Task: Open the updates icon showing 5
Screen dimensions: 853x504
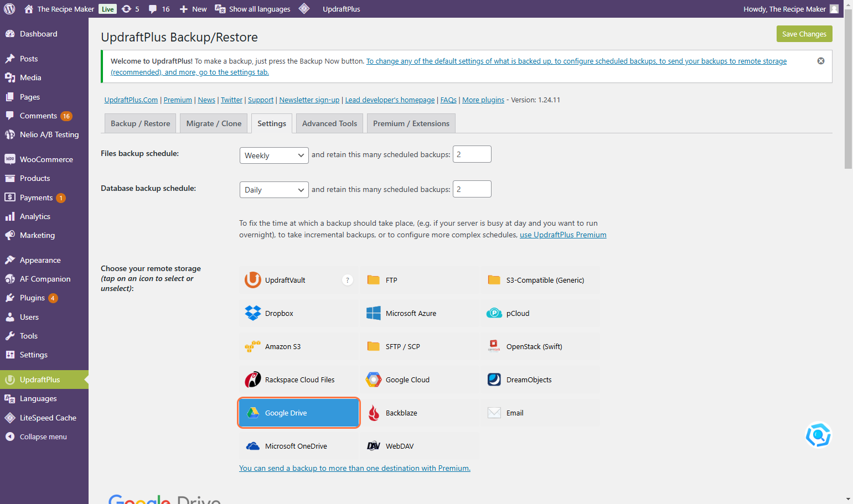Action: click(x=130, y=9)
